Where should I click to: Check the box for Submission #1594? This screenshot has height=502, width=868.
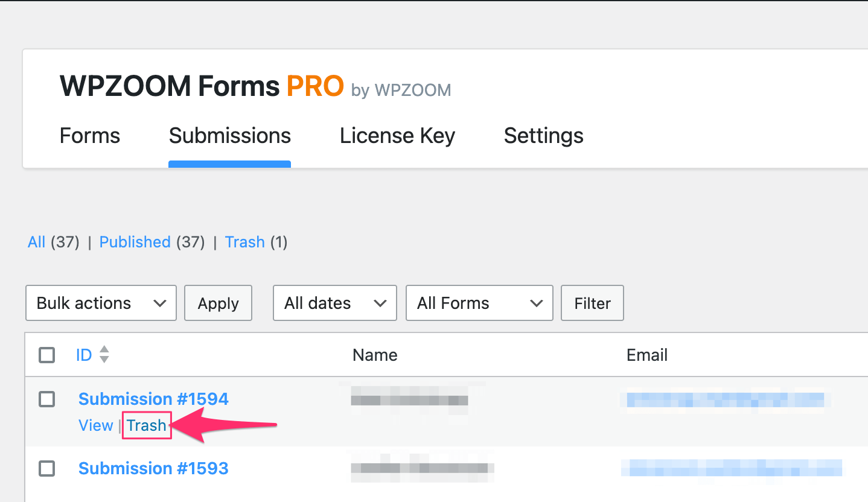(46, 399)
